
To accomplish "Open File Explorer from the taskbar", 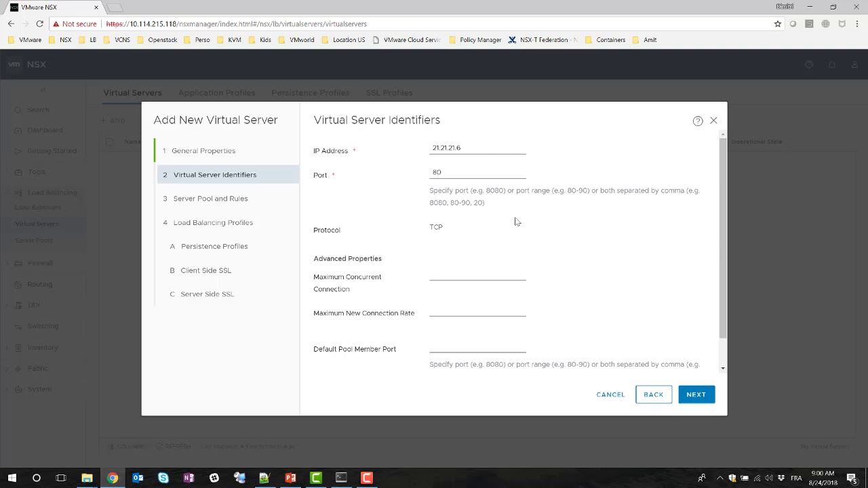I will tap(87, 478).
